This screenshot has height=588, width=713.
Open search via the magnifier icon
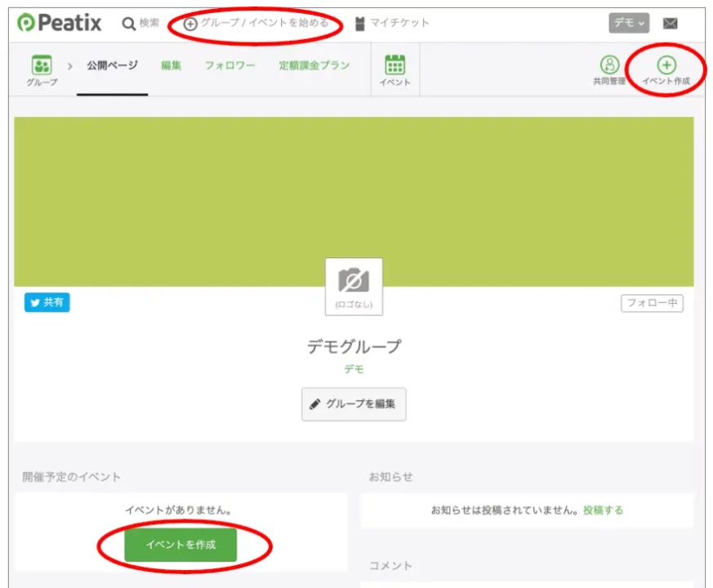[x=129, y=24]
